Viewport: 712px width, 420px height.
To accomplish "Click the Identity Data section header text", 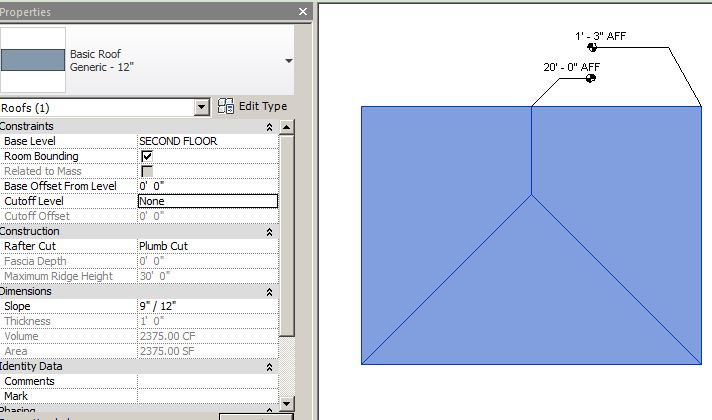I will 31,366.
